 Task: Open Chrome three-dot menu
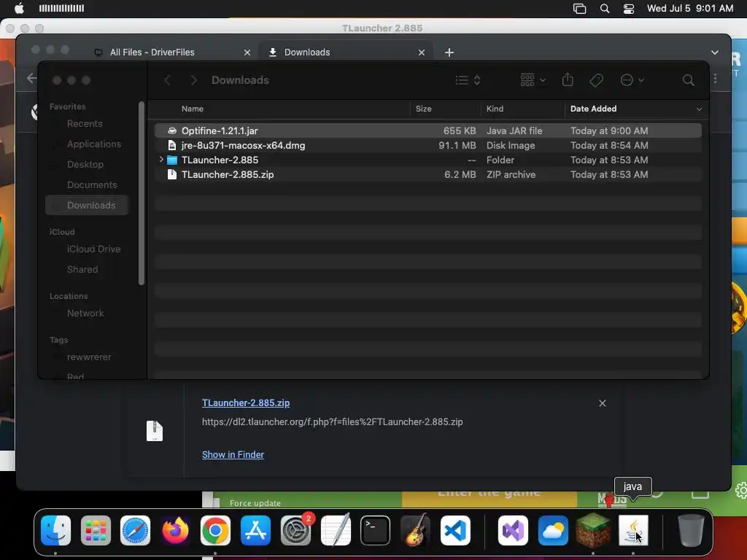(x=715, y=78)
